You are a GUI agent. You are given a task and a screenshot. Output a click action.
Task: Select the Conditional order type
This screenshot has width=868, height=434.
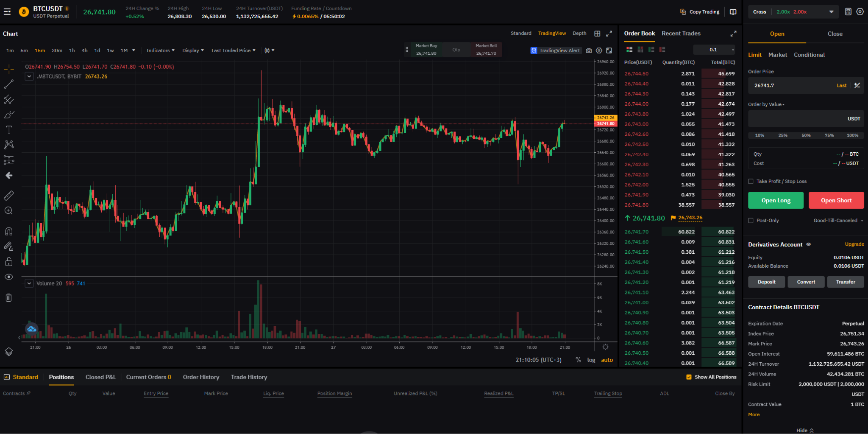pyautogui.click(x=809, y=55)
